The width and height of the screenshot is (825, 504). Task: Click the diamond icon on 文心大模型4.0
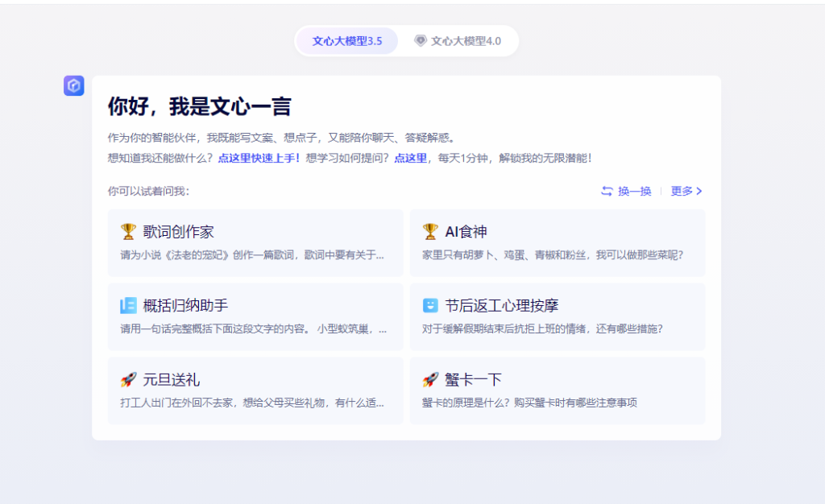coord(421,40)
